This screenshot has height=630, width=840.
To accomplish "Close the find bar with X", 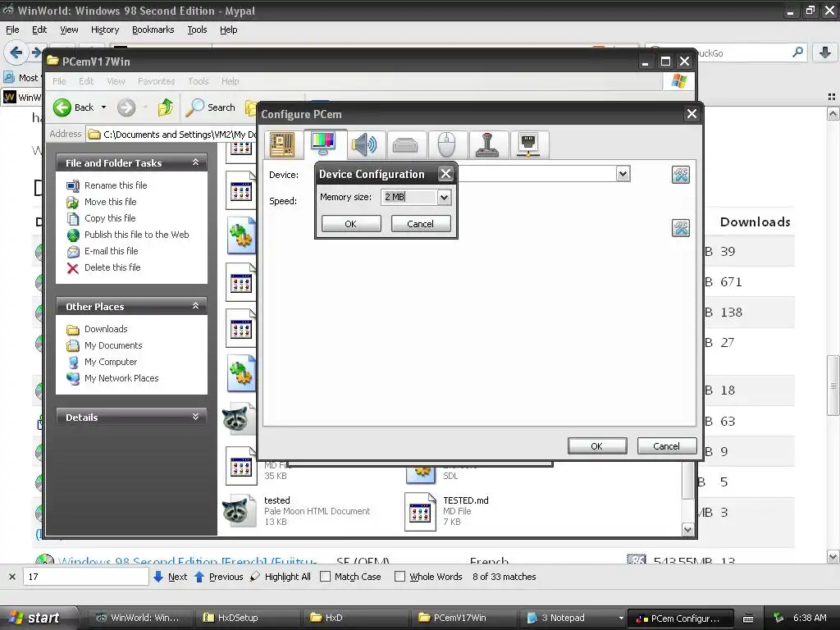I will (x=11, y=577).
